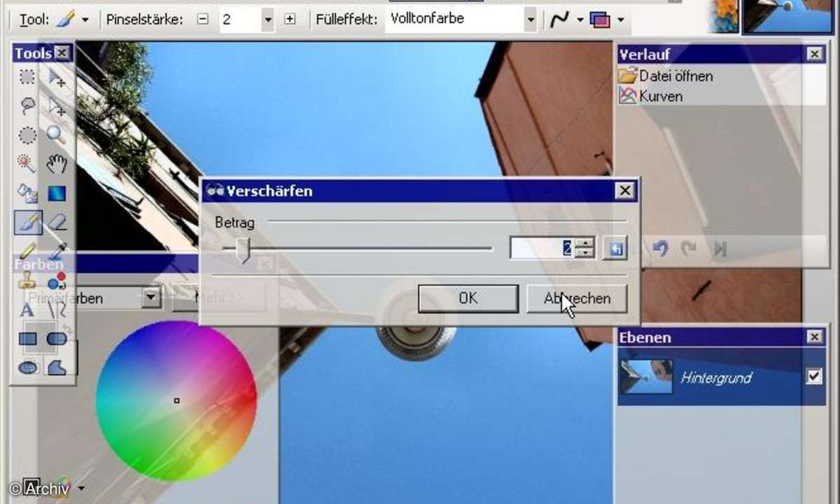840x504 pixels.
Task: Select the Recolor tool
Action: click(x=57, y=281)
